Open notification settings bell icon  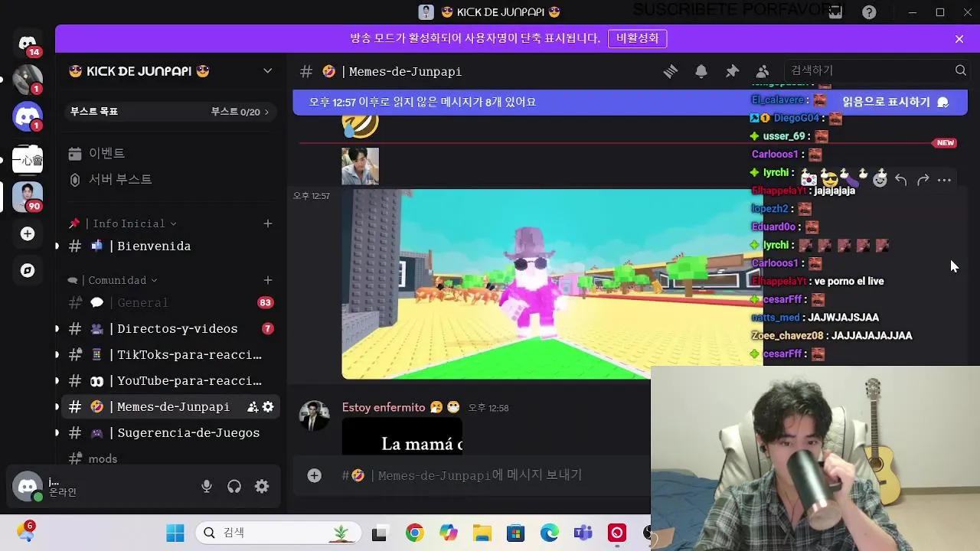701,71
